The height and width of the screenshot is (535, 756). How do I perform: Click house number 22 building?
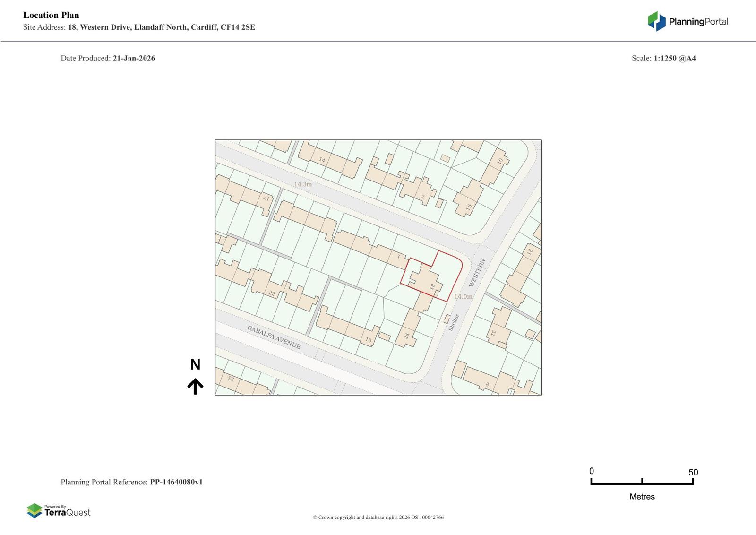tap(272, 293)
